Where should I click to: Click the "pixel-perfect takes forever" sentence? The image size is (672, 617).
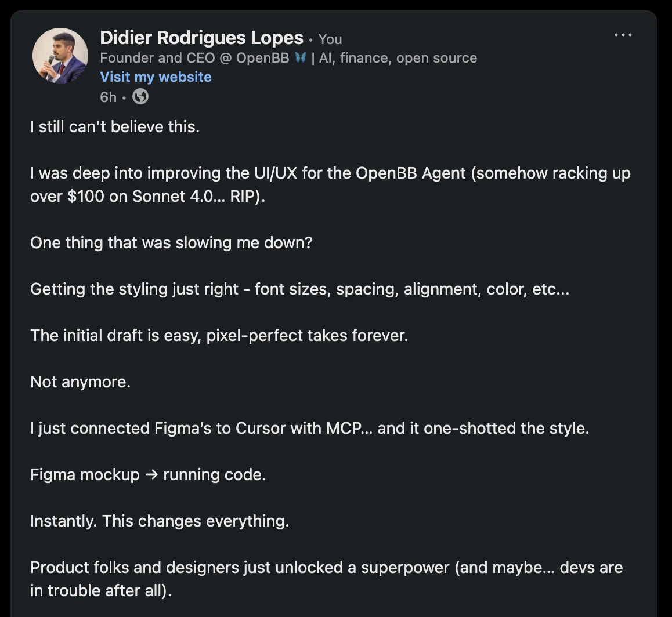point(307,336)
